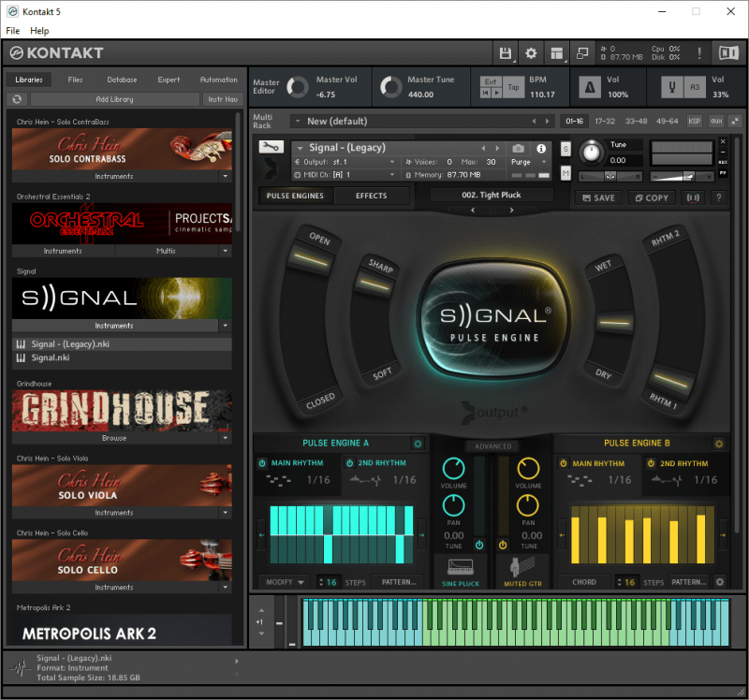Solo the Signal instrument with the S button

pyautogui.click(x=565, y=149)
